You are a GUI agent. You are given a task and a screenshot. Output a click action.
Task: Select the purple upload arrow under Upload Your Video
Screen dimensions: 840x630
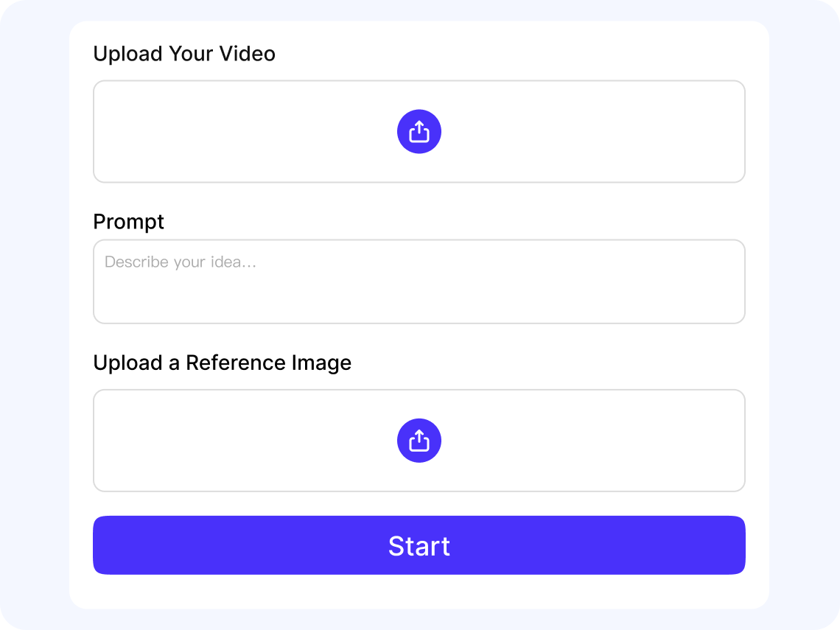coord(419,131)
